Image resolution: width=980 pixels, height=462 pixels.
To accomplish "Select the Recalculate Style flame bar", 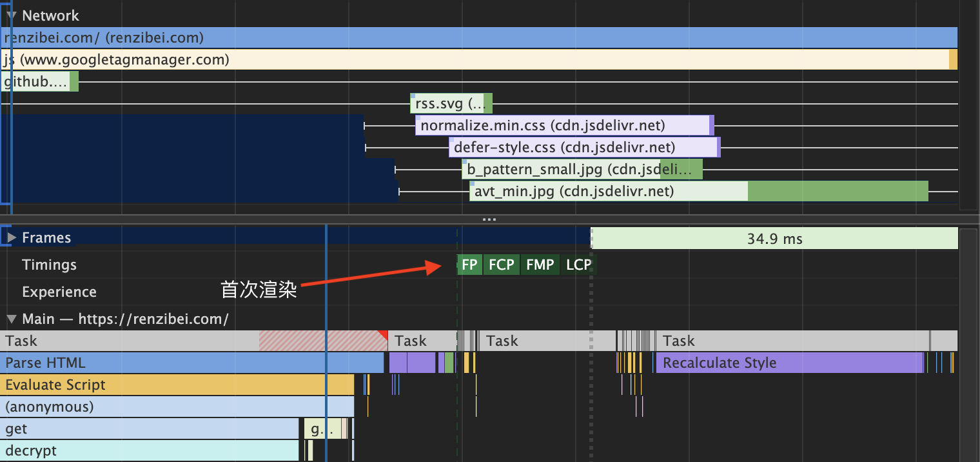I will pyautogui.click(x=789, y=363).
